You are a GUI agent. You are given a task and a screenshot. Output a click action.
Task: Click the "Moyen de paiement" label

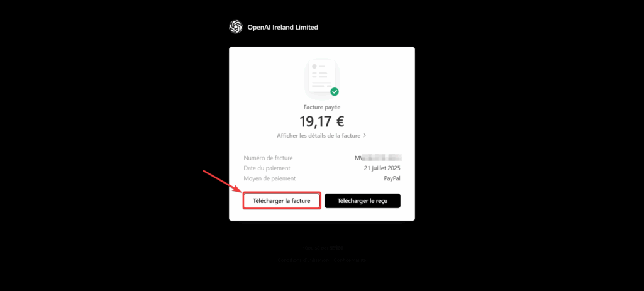pyautogui.click(x=269, y=178)
